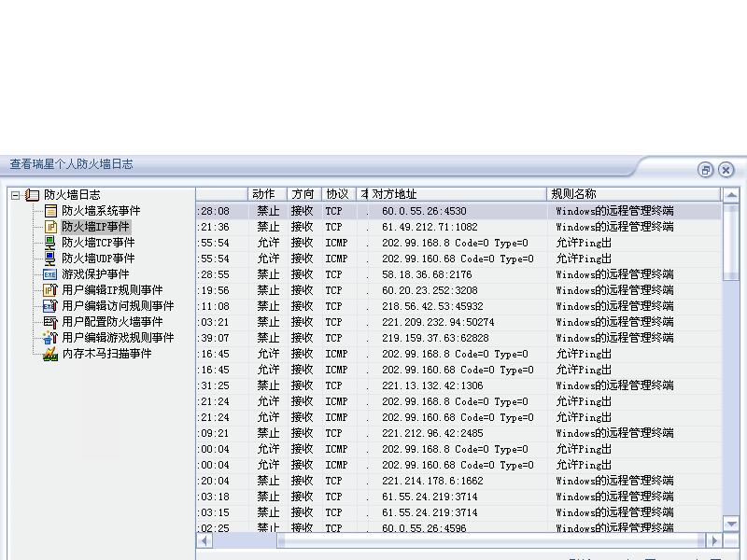Open 防火墙UDP事件 log category

coord(98,259)
